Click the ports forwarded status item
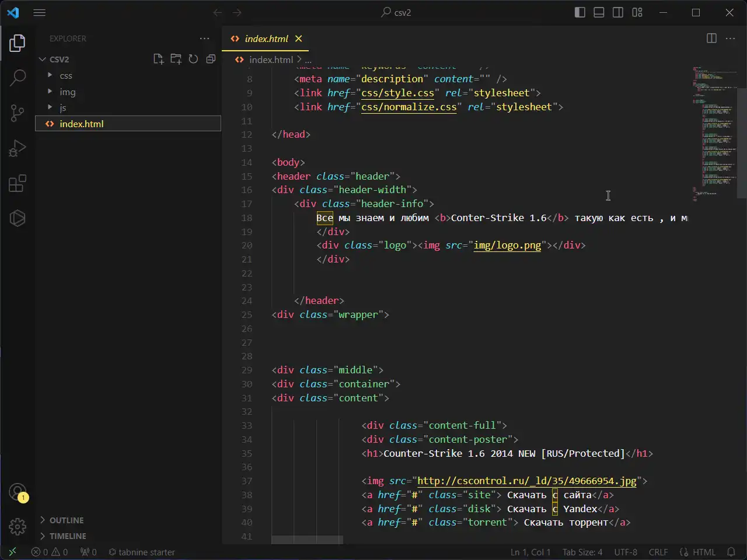Screen dimensions: 747x560 (x=89, y=552)
